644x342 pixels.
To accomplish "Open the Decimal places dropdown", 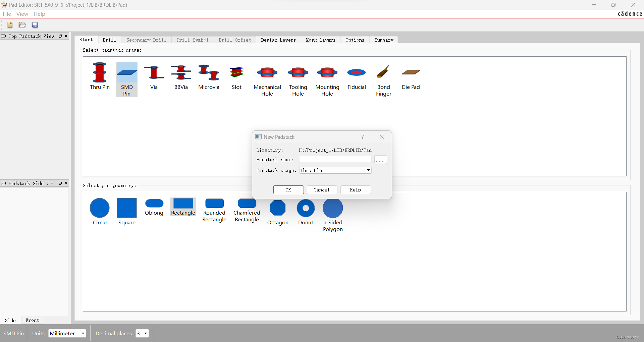I will (x=146, y=333).
